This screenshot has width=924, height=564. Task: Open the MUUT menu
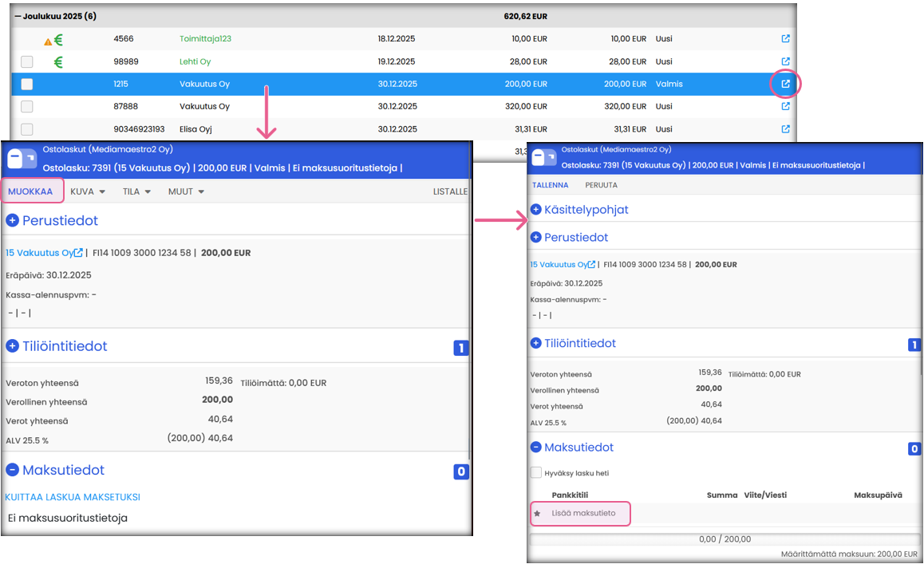pos(186,191)
